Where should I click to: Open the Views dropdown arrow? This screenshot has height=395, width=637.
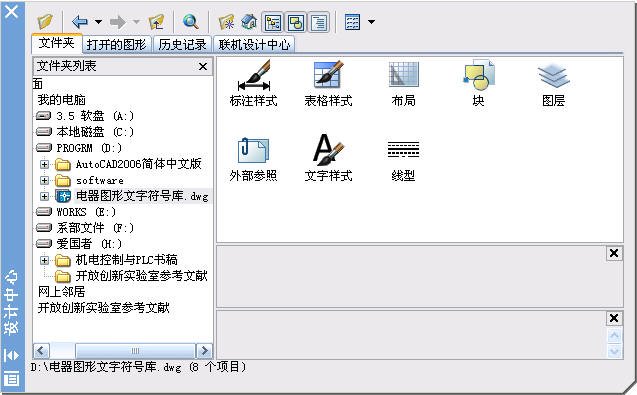pyautogui.click(x=371, y=22)
